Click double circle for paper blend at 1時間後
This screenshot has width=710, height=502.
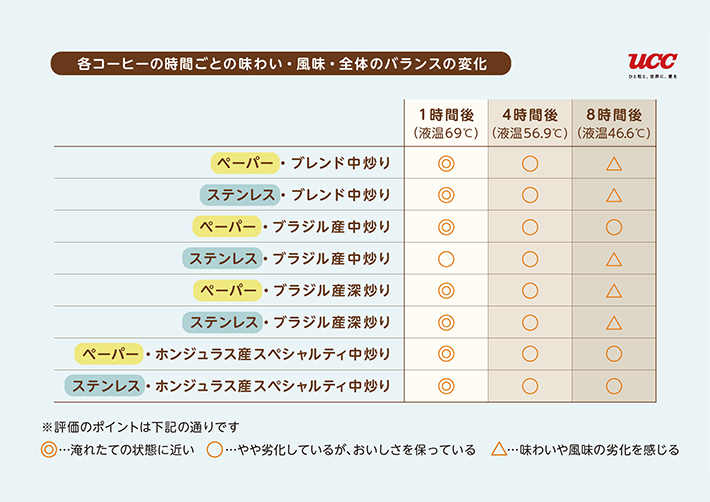click(446, 163)
